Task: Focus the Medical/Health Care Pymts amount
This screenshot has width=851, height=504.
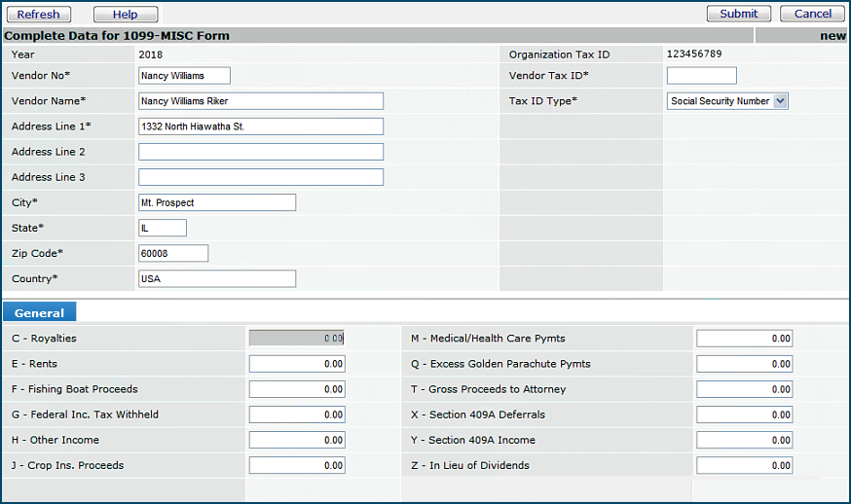Action: 744,339
